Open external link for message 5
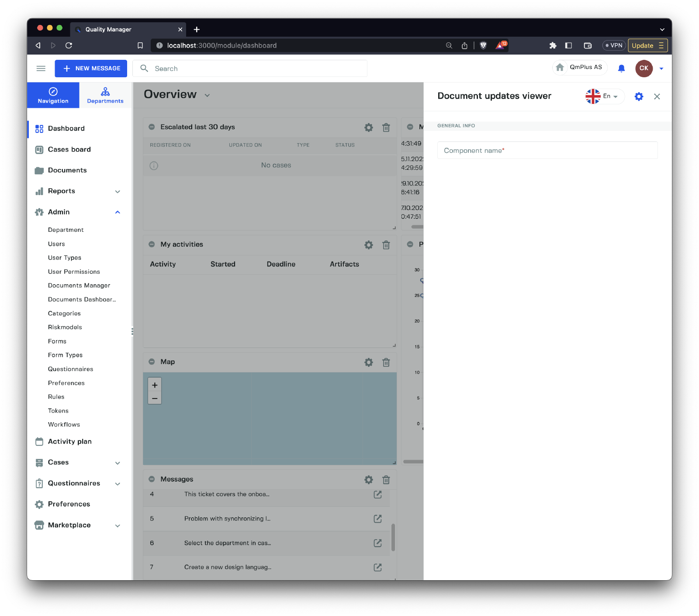The width and height of the screenshot is (699, 616). [377, 519]
